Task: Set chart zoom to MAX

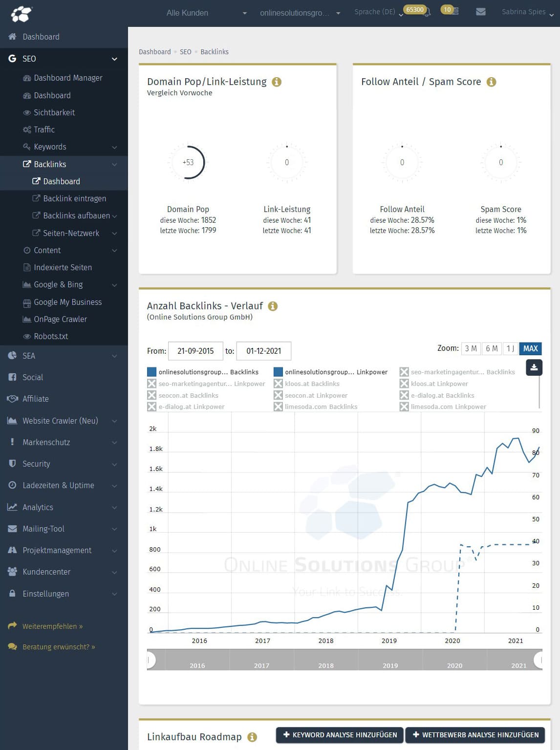Action: [531, 348]
